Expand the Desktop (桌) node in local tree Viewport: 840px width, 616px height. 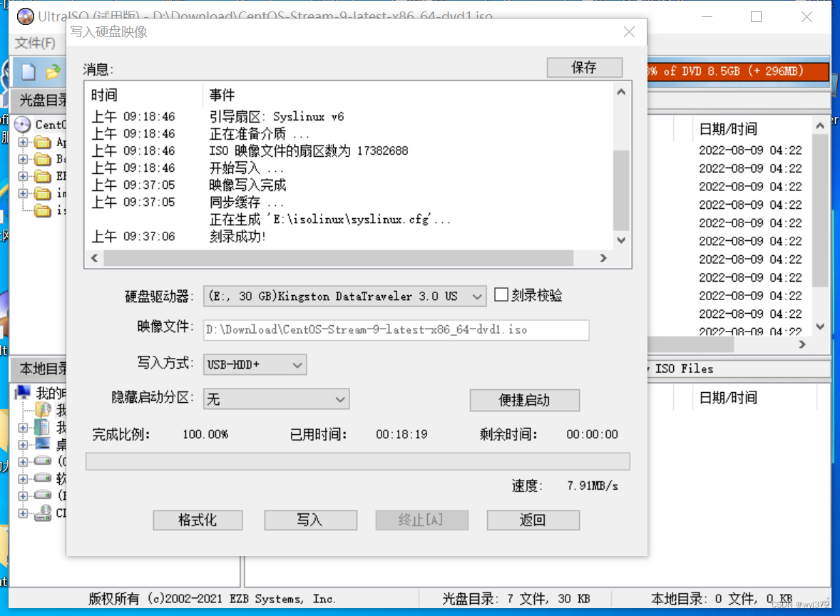pos(23,445)
